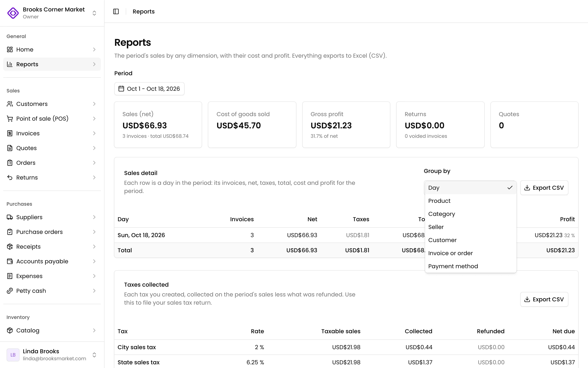588x368 pixels.
Task: Click the 'Profit' column header
Action: [x=567, y=219]
